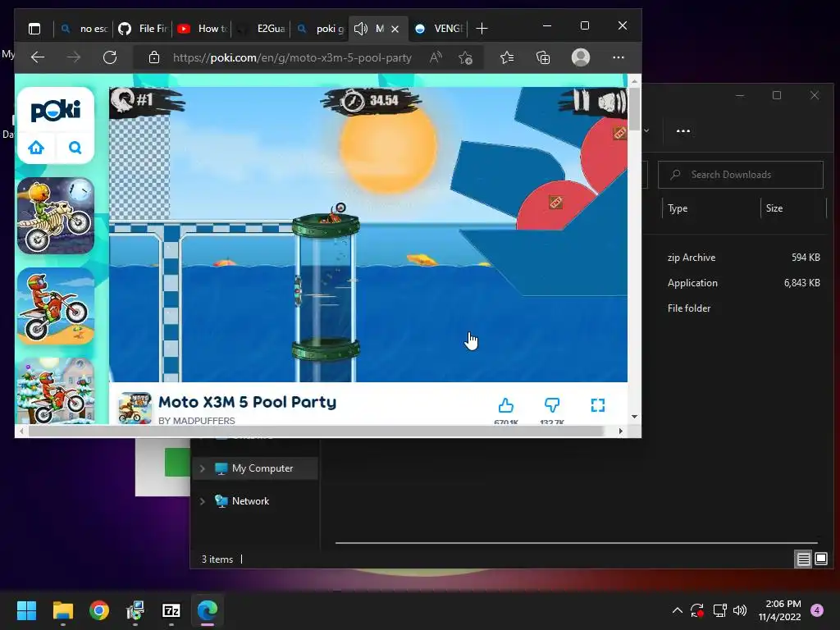Dislike the game with thumbs down
This screenshot has height=630, width=840.
click(552, 405)
